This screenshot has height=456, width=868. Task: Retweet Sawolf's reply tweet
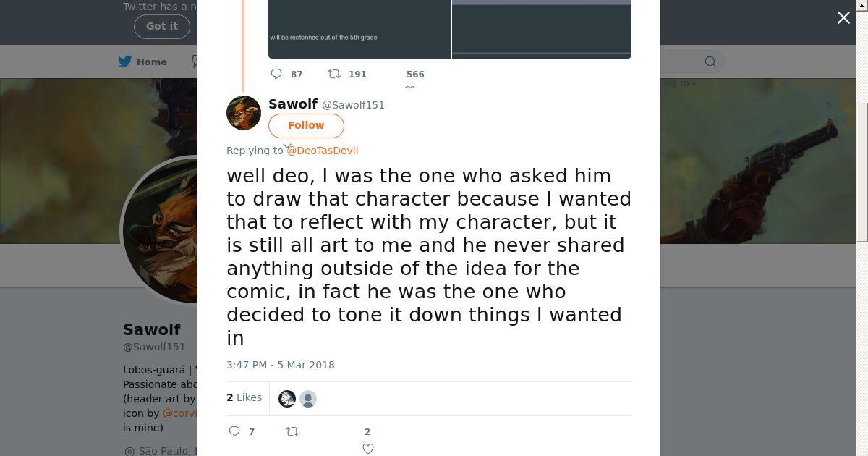point(292,431)
